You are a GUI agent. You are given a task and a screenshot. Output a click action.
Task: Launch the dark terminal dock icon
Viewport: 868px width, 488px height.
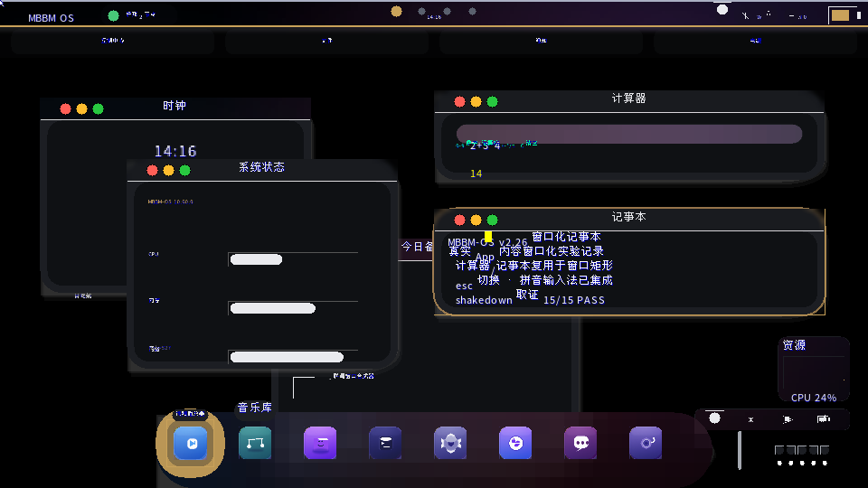(385, 443)
